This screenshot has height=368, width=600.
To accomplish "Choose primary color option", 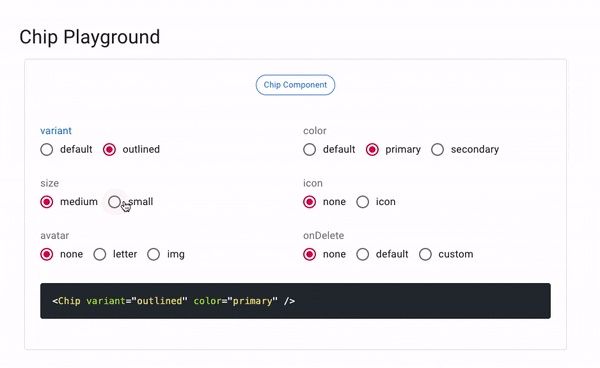I will pyautogui.click(x=372, y=150).
